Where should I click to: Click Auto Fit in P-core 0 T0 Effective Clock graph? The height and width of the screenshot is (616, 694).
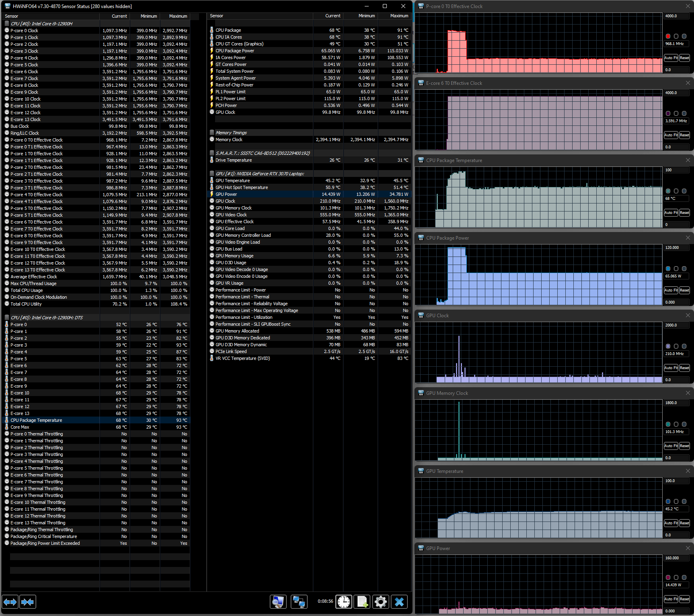click(671, 58)
